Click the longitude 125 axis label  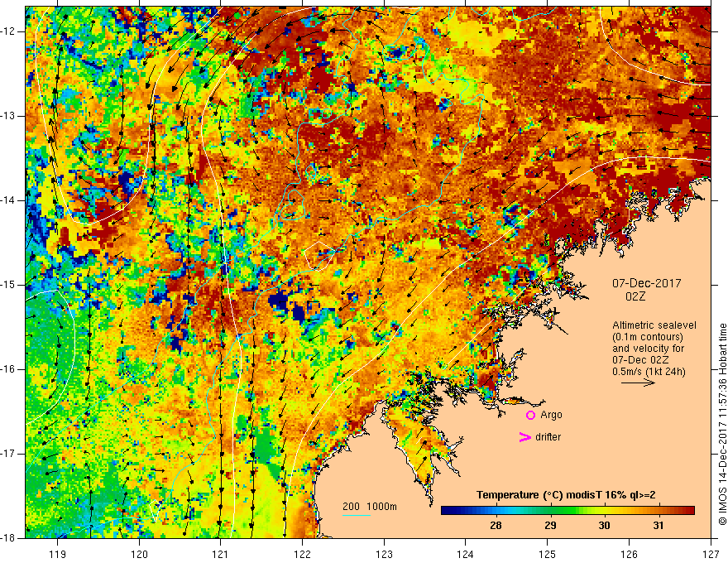click(x=548, y=554)
